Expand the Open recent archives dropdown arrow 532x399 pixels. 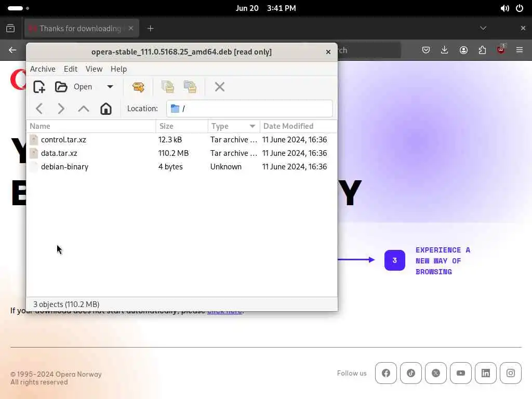[x=110, y=87]
